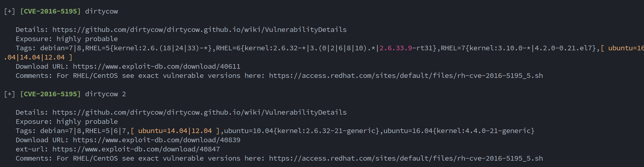Click the Details GitHub link under dirtycow 2 entry

tap(199, 112)
